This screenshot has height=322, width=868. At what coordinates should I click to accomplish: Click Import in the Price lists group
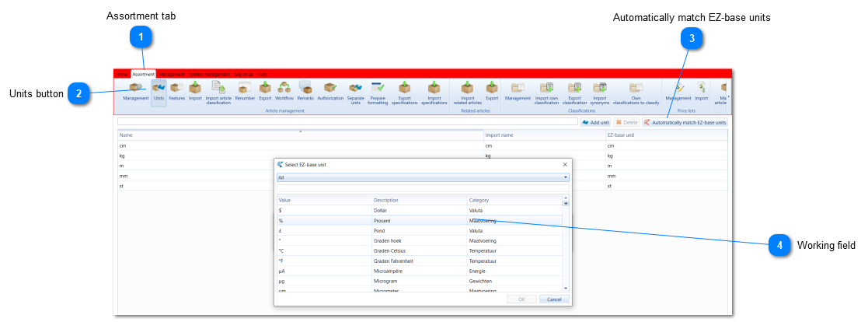(702, 92)
